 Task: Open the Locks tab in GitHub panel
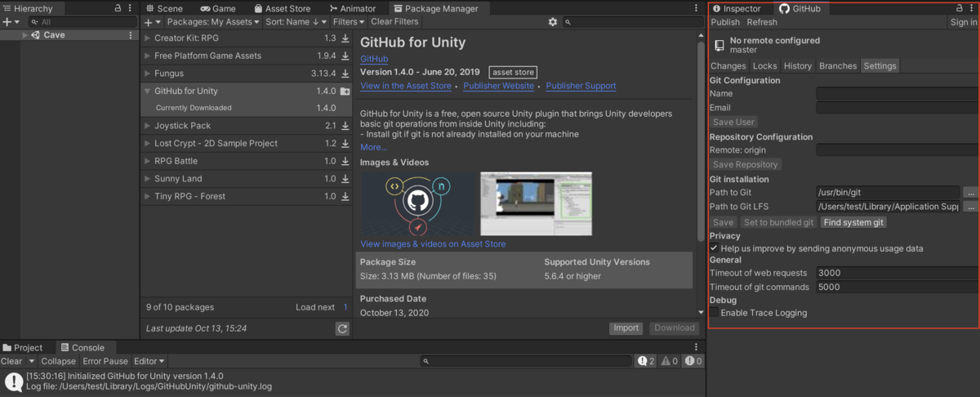(x=764, y=66)
